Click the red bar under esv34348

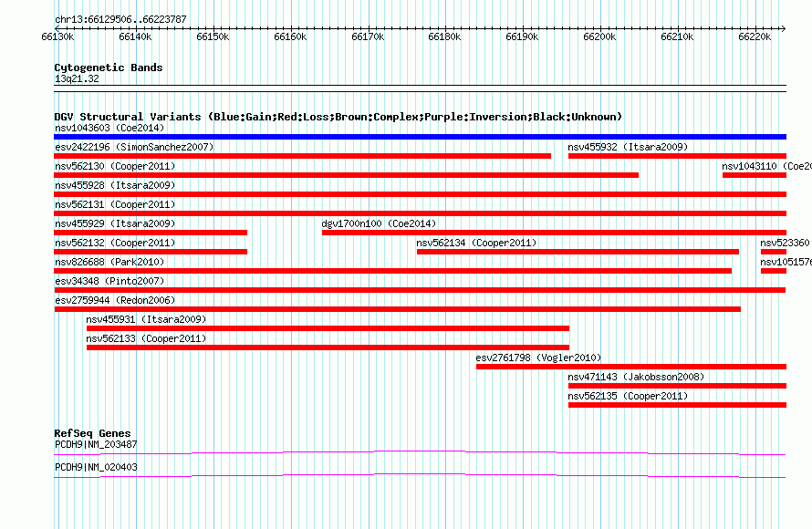click(x=420, y=290)
